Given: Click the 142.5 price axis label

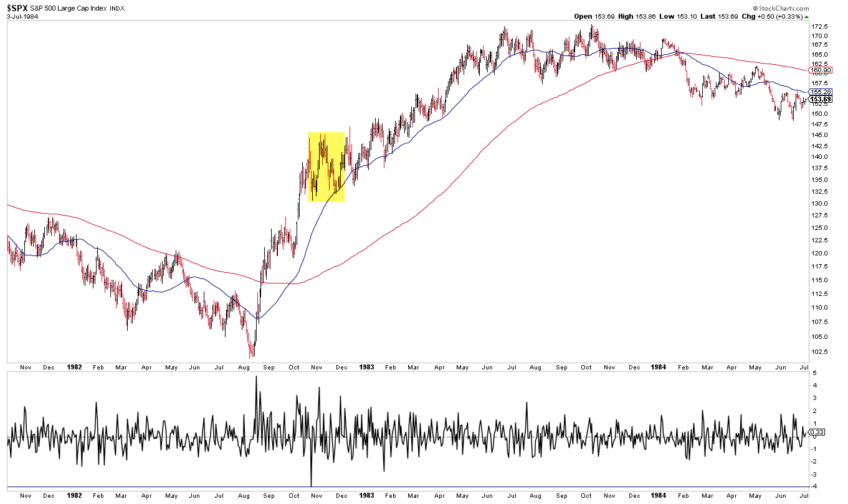Looking at the screenshot, I should coord(821,146).
